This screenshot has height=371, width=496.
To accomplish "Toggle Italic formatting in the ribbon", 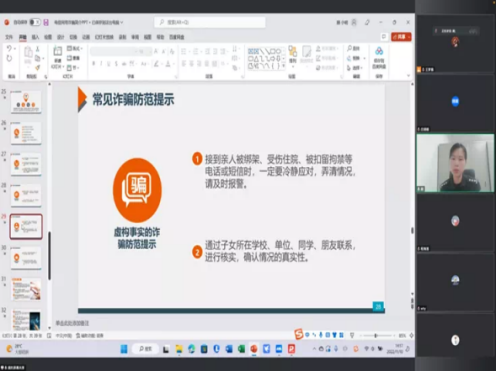I will 101,63.
